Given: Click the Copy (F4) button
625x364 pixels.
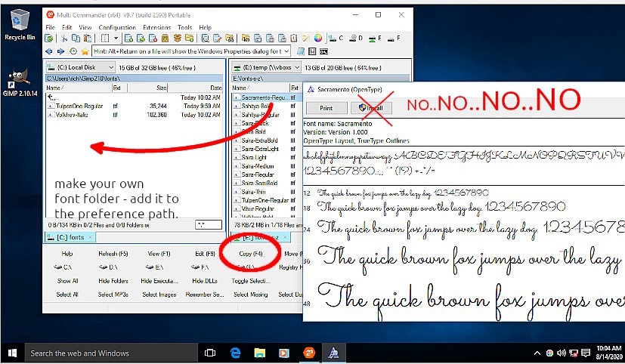Looking at the screenshot, I should pyautogui.click(x=251, y=254).
